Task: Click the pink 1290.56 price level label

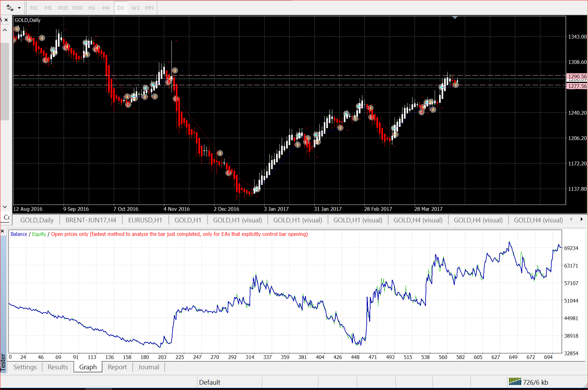Action: 577,76
